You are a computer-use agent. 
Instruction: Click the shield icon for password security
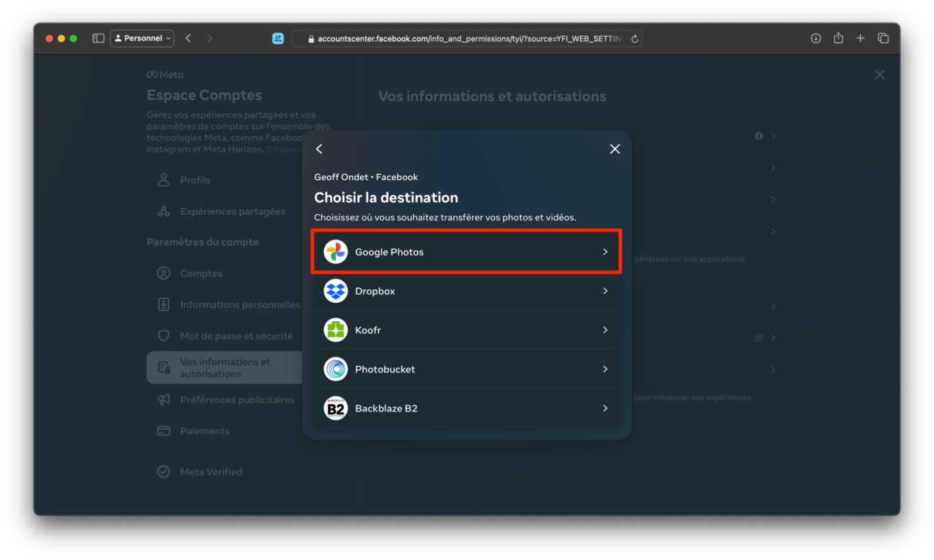coord(163,336)
